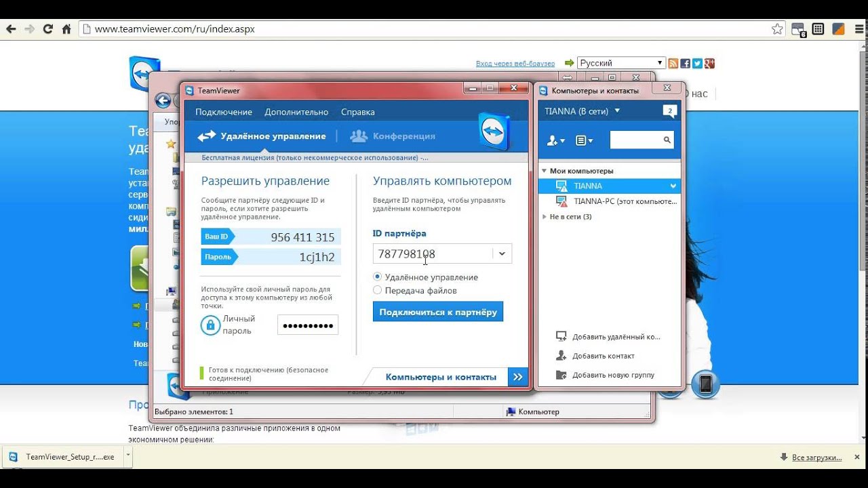The width and height of the screenshot is (868, 488).
Task: Open the Русский language dropdown
Action: tap(621, 63)
